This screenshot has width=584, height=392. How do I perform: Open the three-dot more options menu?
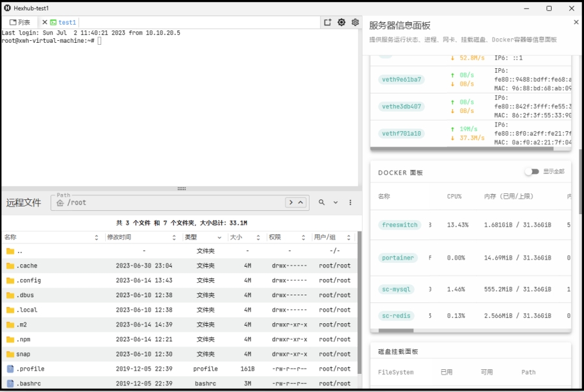pos(350,202)
